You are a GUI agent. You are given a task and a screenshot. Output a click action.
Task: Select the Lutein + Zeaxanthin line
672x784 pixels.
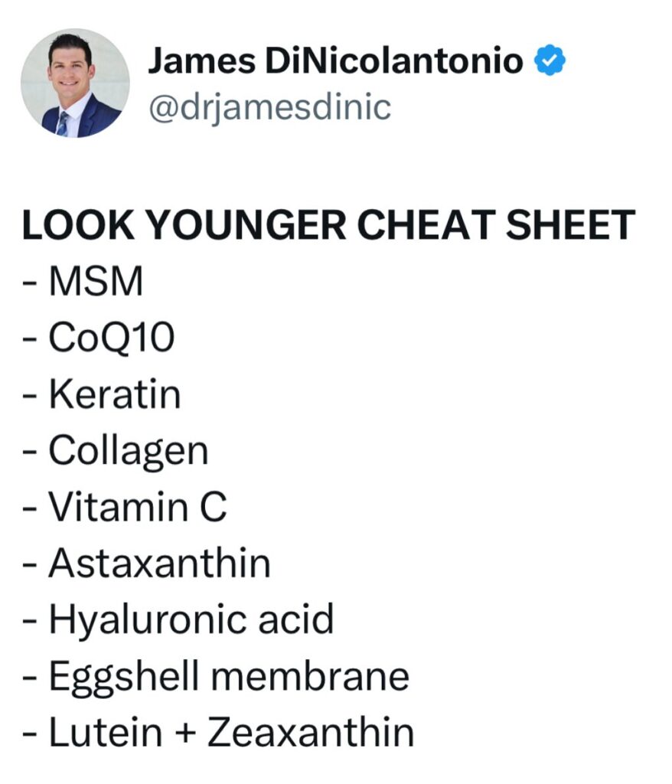[218, 732]
